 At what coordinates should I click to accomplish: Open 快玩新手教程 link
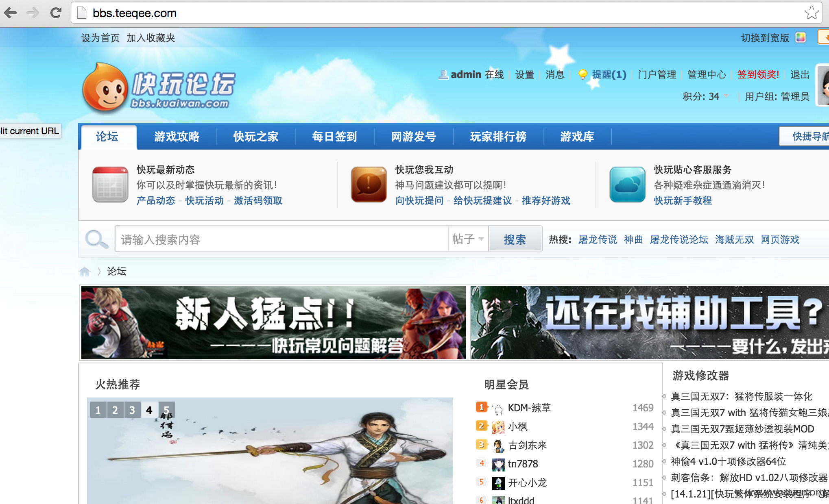tap(683, 200)
